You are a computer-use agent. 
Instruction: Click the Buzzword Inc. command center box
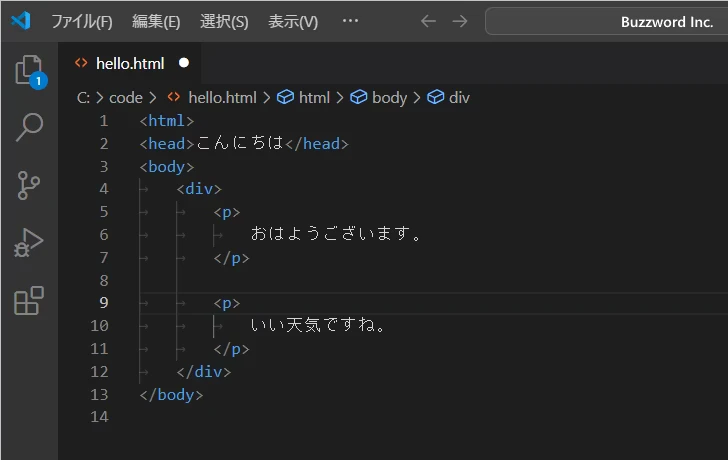point(606,21)
